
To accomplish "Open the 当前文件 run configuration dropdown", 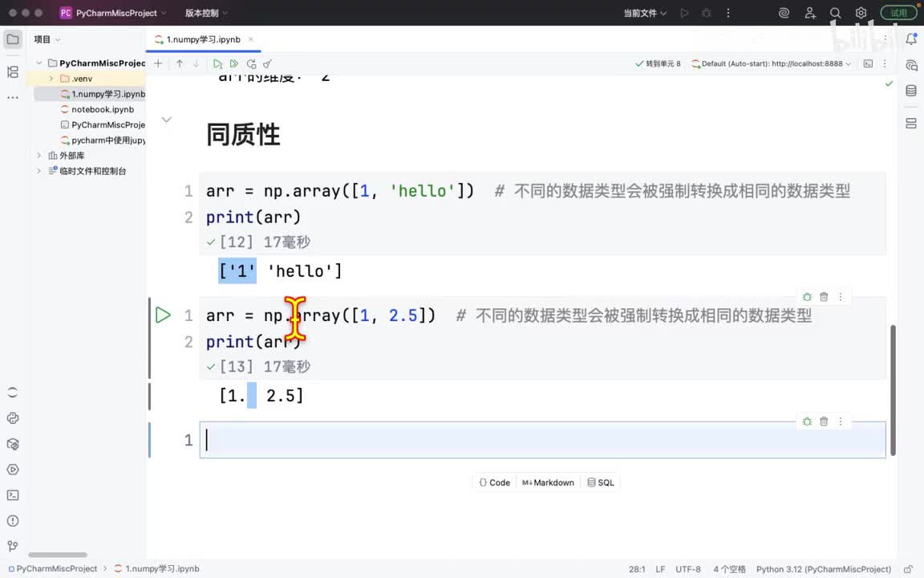I will pos(645,13).
